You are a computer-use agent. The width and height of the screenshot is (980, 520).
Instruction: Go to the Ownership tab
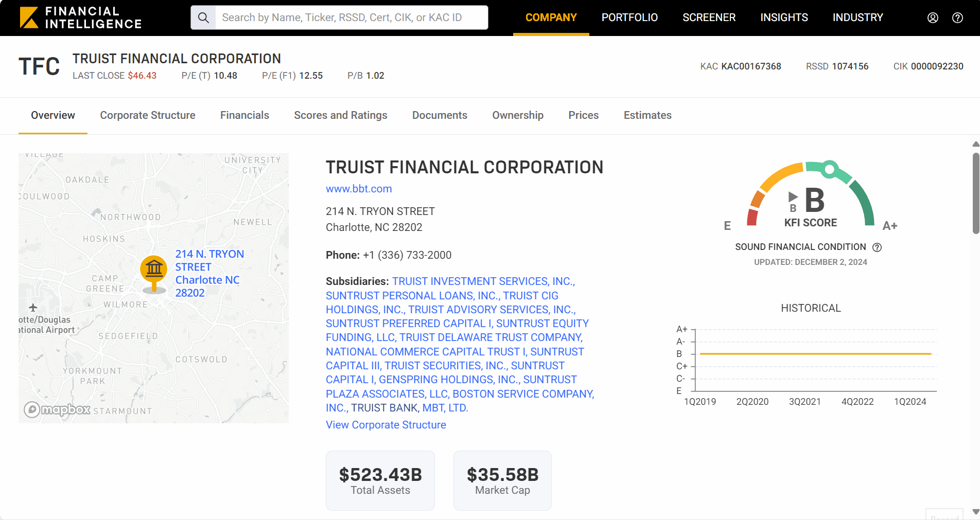[518, 115]
